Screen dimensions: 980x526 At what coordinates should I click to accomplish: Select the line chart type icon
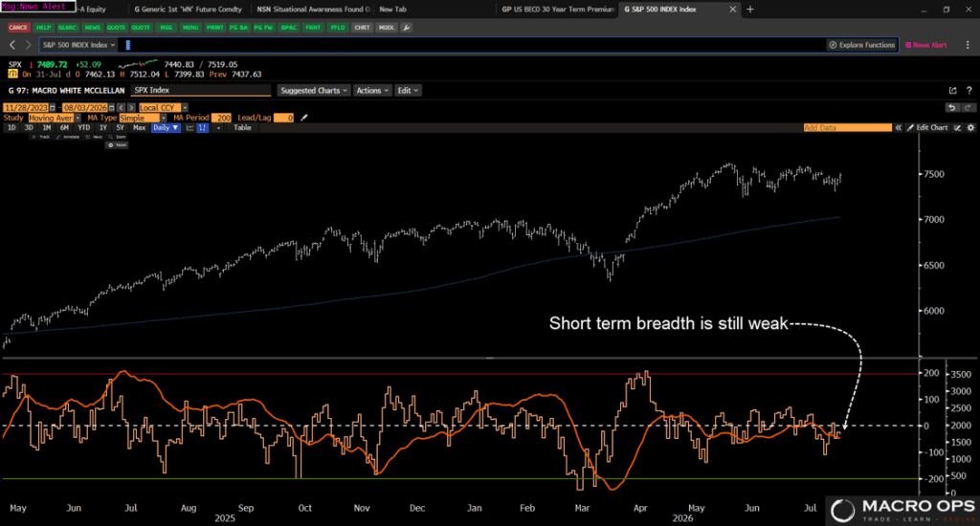[x=190, y=127]
